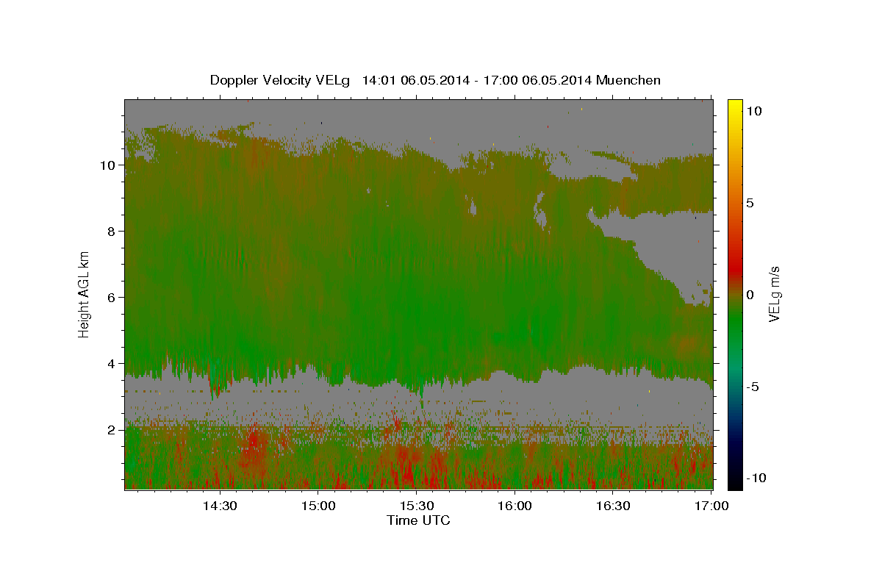Click the colorbar value label -10
Image resolution: width=882 pixels, height=588 pixels.
[756, 478]
